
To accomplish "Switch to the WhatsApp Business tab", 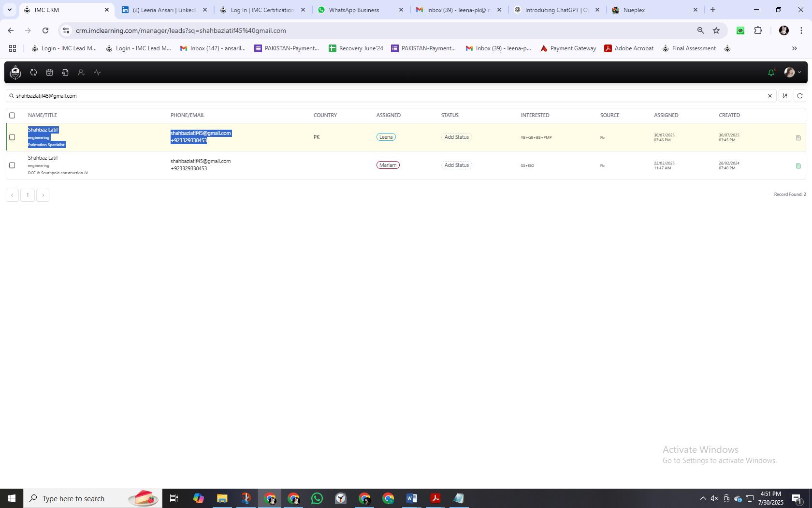I will pos(361,10).
